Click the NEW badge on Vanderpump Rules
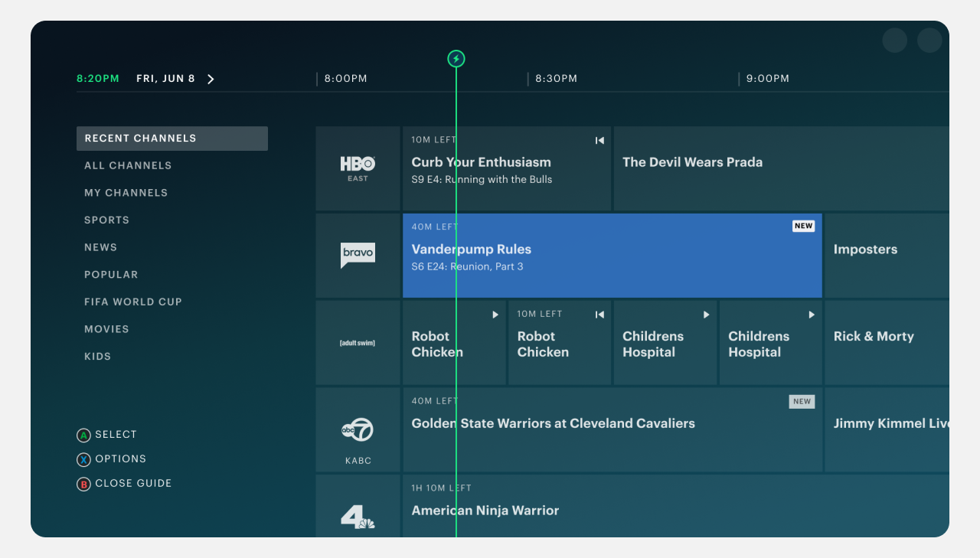This screenshot has height=558, width=980. click(803, 227)
